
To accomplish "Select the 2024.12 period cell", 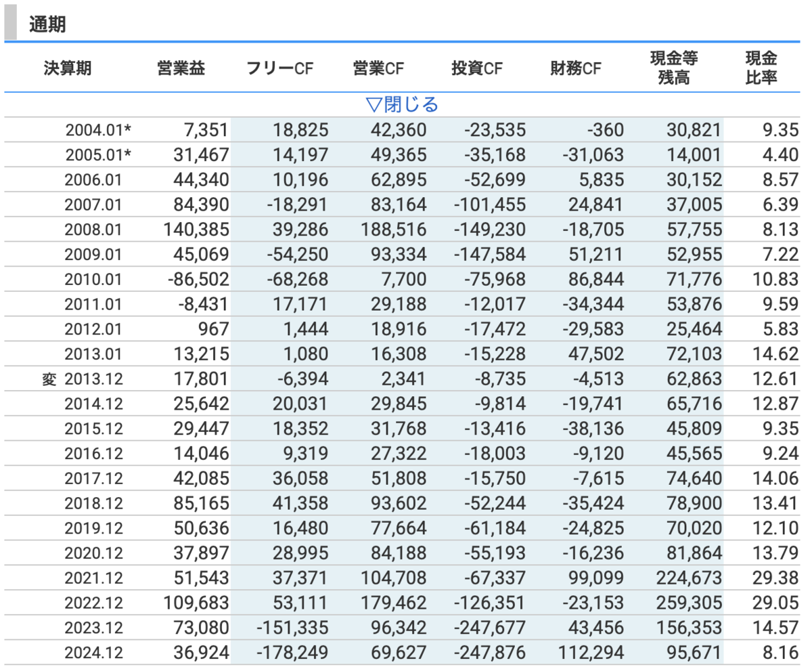I will click(x=93, y=652).
